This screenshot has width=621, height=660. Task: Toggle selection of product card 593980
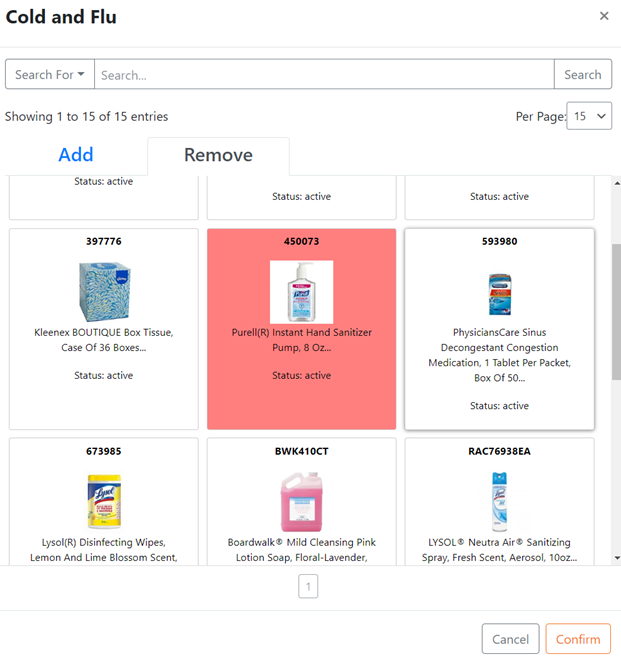(499, 329)
